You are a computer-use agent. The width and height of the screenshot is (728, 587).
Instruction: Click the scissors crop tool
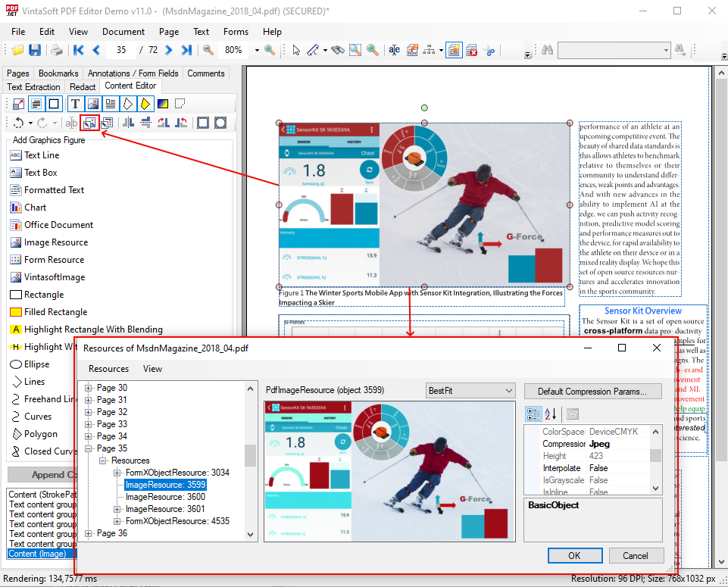point(489,50)
